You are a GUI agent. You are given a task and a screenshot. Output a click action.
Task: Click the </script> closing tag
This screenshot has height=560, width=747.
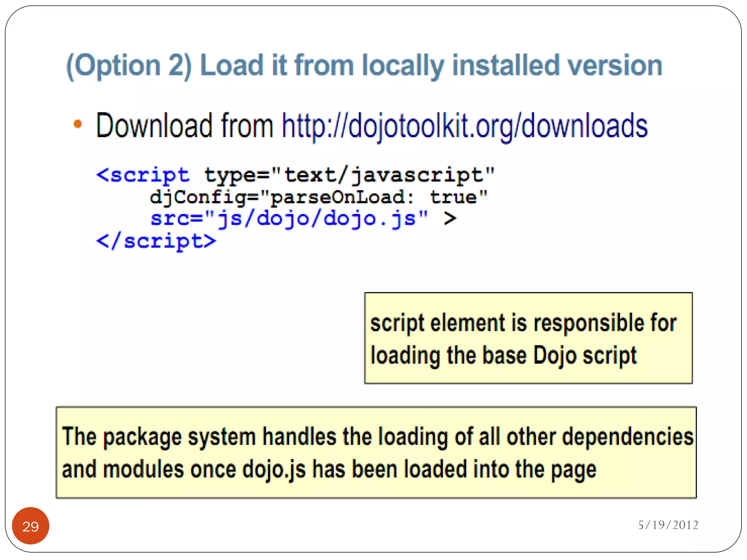tap(156, 241)
